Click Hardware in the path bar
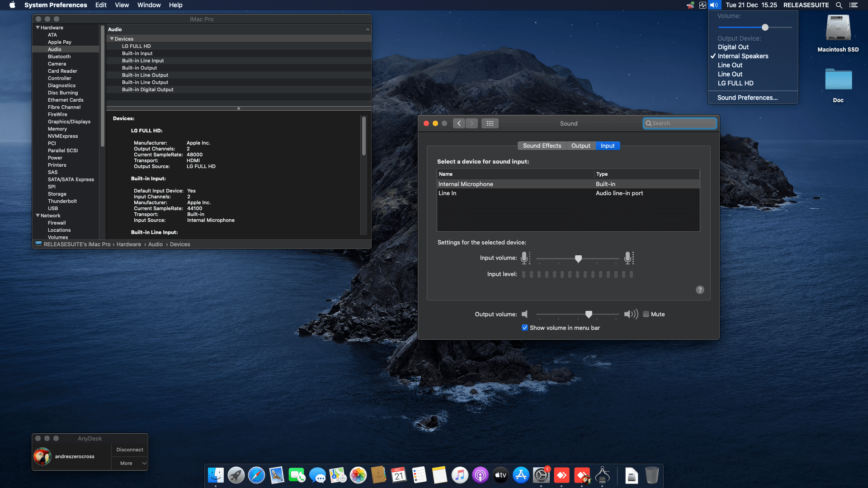Image resolution: width=868 pixels, height=488 pixels. [x=129, y=244]
